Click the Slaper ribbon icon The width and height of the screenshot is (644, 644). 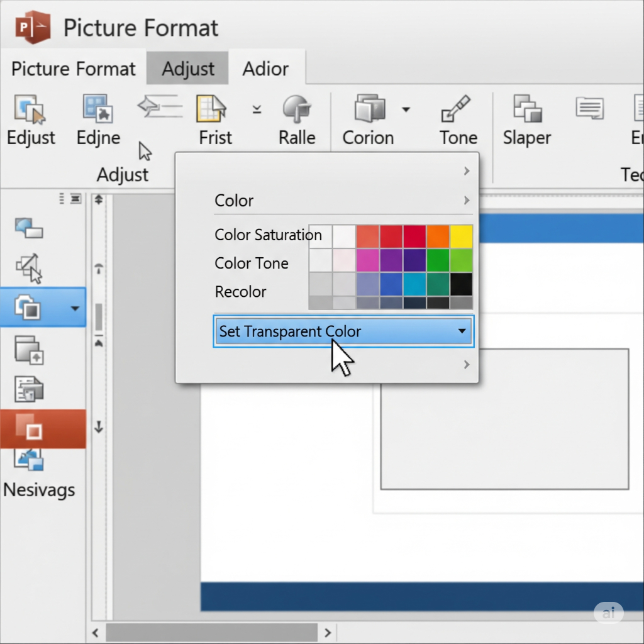(527, 109)
